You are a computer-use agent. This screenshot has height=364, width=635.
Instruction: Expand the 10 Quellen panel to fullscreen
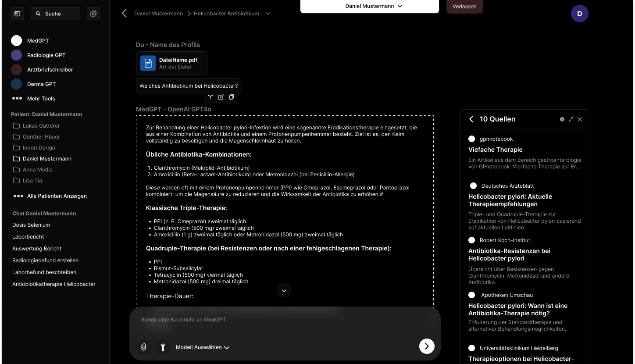tap(571, 119)
